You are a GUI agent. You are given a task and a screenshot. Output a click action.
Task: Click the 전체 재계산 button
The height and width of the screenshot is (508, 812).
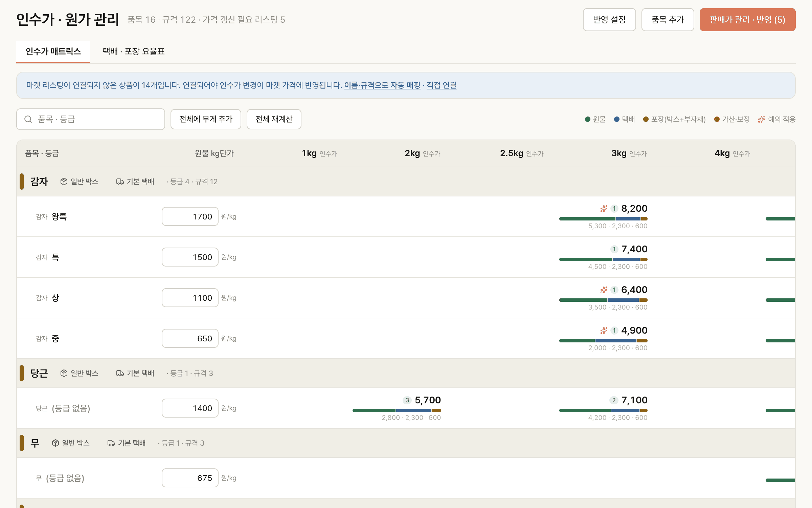point(274,119)
